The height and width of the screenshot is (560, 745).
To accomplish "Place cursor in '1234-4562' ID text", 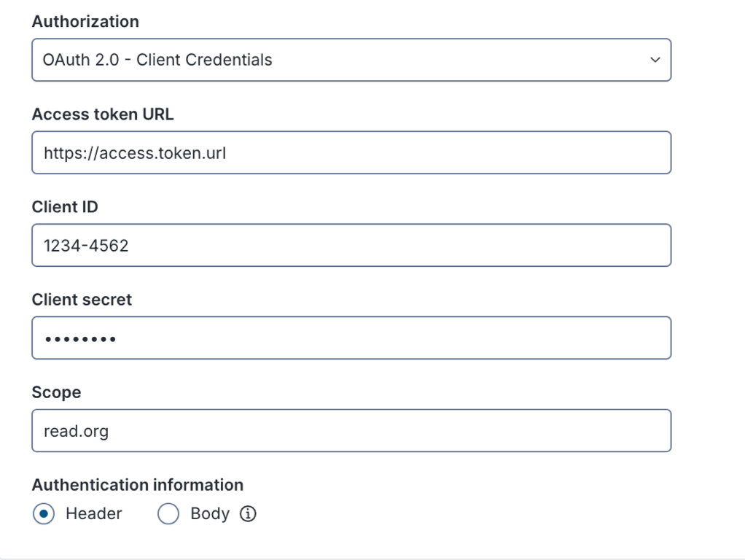I will coord(86,246).
